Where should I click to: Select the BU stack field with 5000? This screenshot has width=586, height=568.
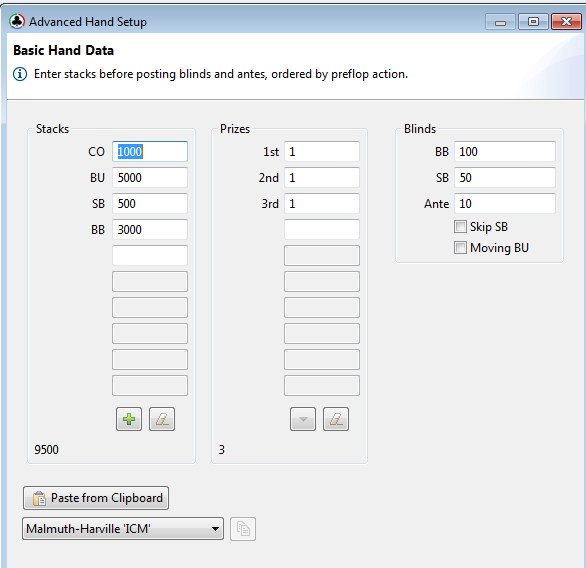[150, 178]
